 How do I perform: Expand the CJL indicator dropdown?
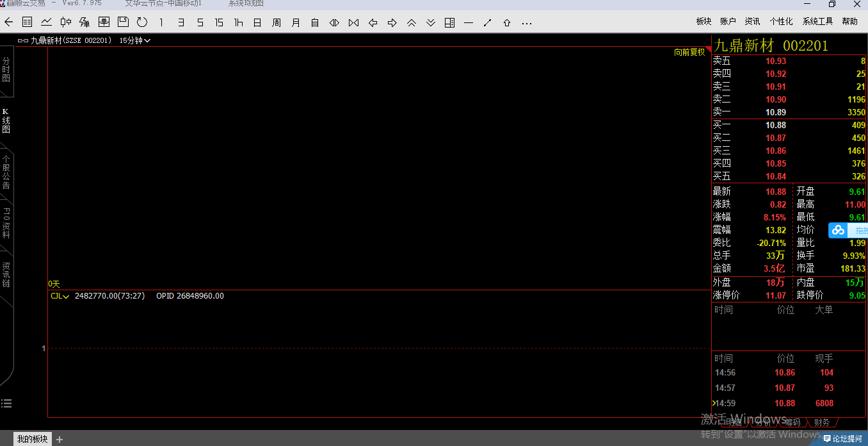point(60,296)
